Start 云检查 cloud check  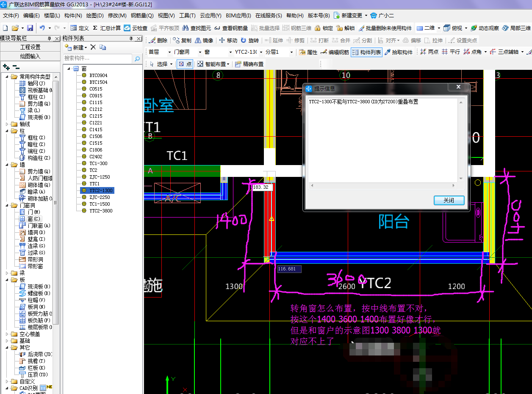coord(136,28)
